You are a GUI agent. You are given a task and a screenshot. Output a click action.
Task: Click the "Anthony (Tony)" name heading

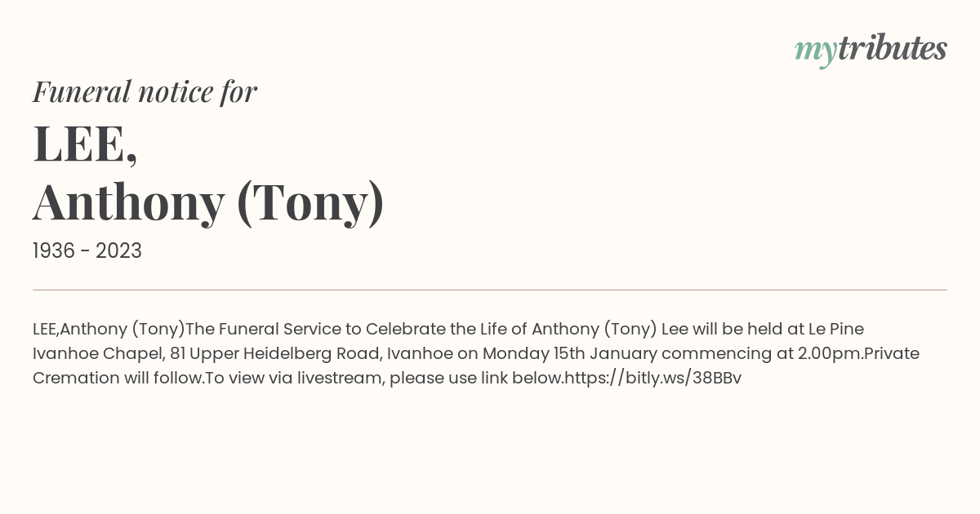click(208, 202)
